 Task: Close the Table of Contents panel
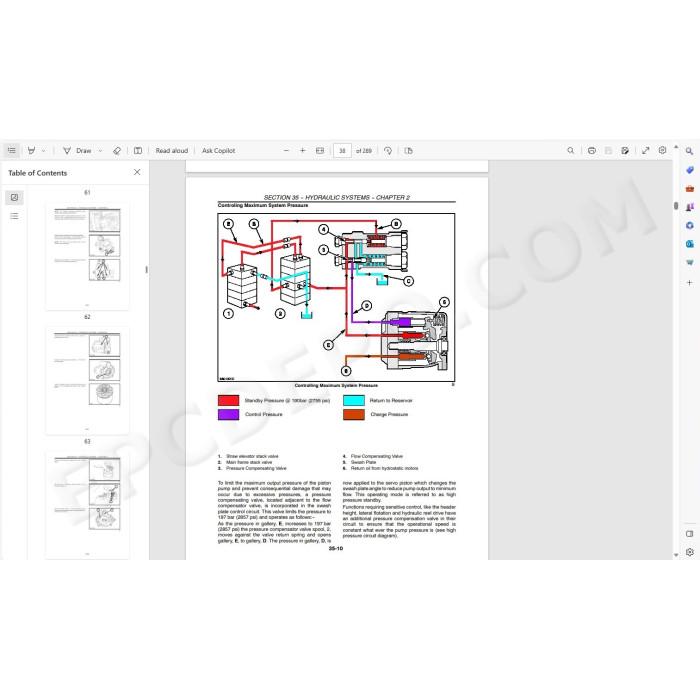pyautogui.click(x=137, y=172)
